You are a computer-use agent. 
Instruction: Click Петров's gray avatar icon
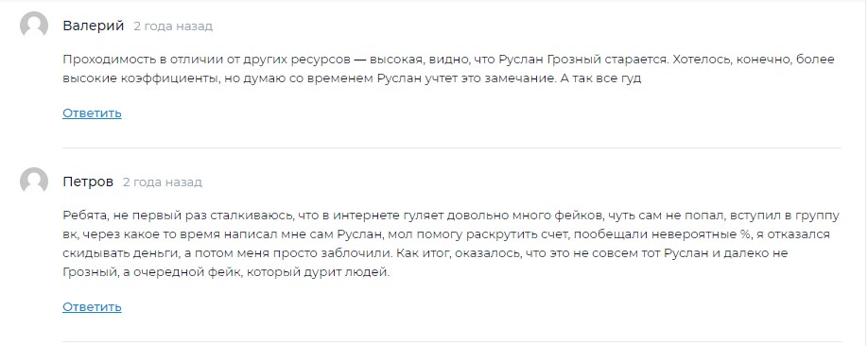(34, 181)
